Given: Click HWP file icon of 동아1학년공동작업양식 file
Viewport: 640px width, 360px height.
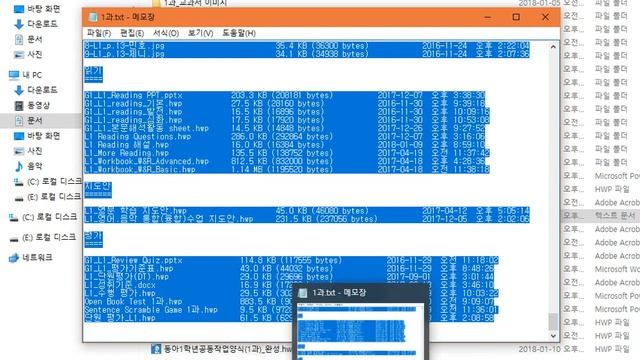Looking at the screenshot, I should [156, 349].
